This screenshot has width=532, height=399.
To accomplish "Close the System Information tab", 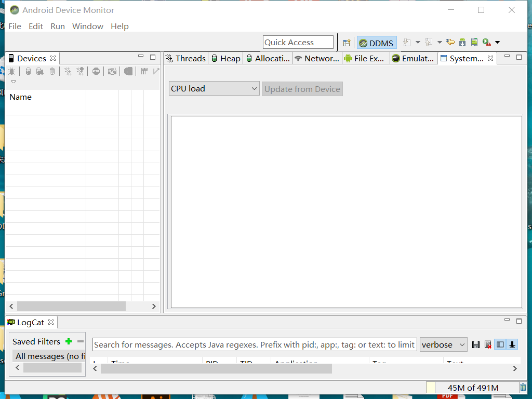I will [490, 58].
